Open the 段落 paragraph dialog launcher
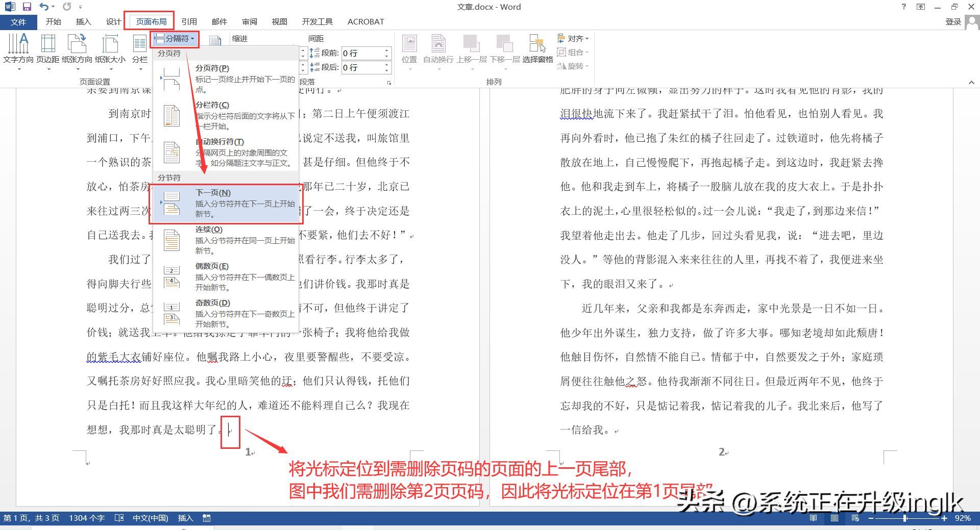 click(389, 83)
